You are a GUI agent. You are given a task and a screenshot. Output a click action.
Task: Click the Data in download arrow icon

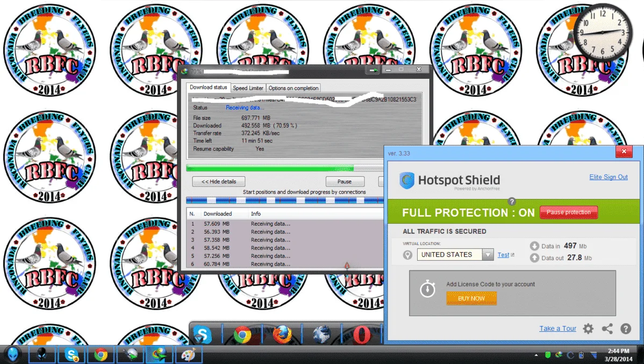[534, 246]
